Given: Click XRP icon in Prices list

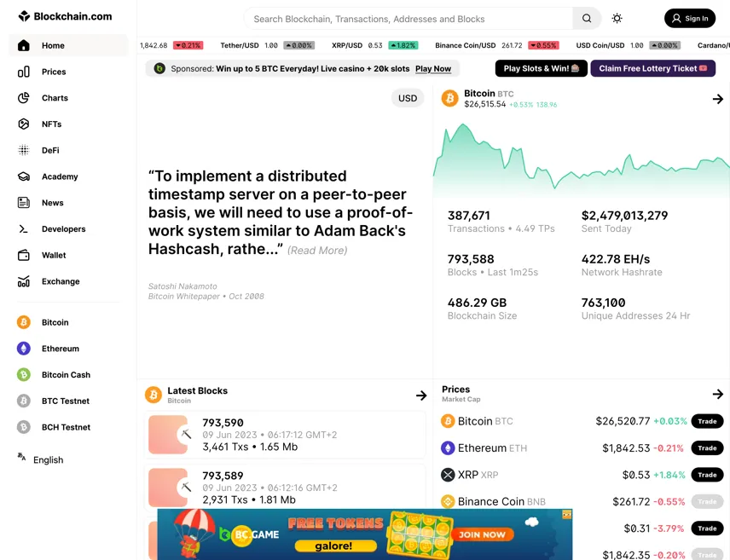Looking at the screenshot, I should [x=448, y=475].
